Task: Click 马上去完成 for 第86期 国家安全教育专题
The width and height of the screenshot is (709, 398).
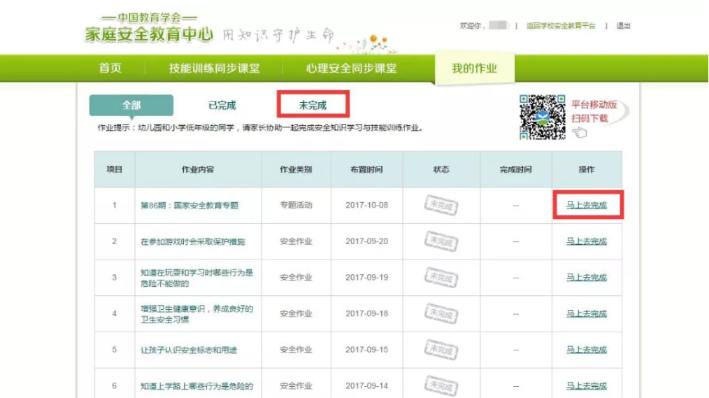Action: [586, 205]
